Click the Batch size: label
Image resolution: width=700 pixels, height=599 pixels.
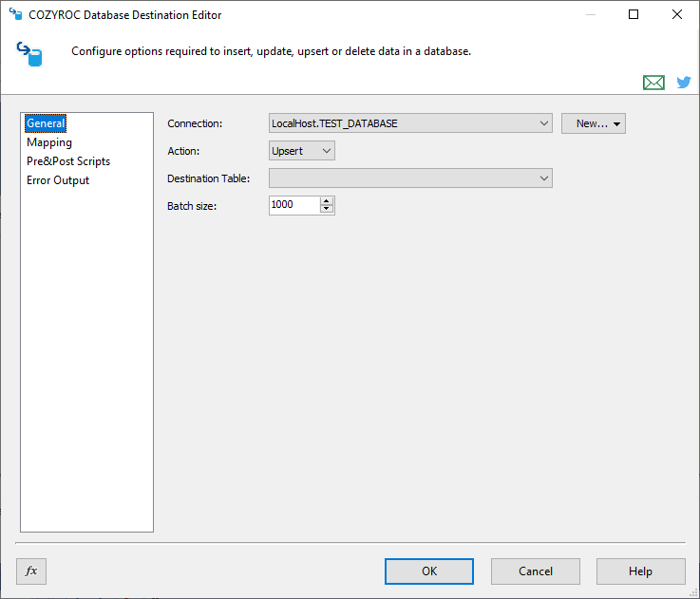point(192,206)
